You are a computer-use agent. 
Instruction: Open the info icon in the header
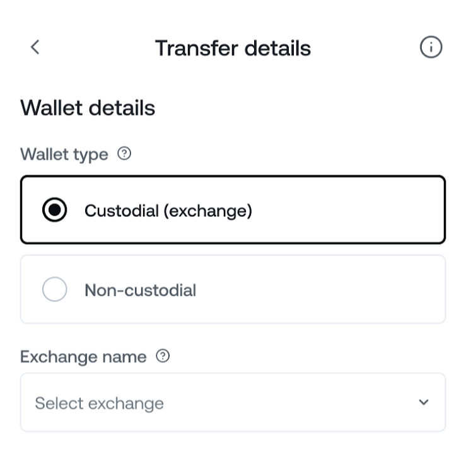(x=431, y=47)
